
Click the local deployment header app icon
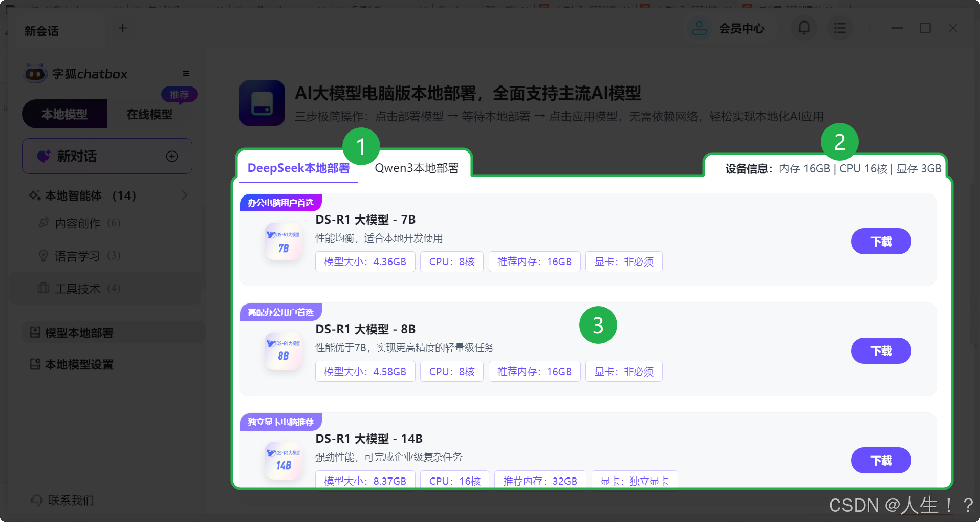pos(262,103)
